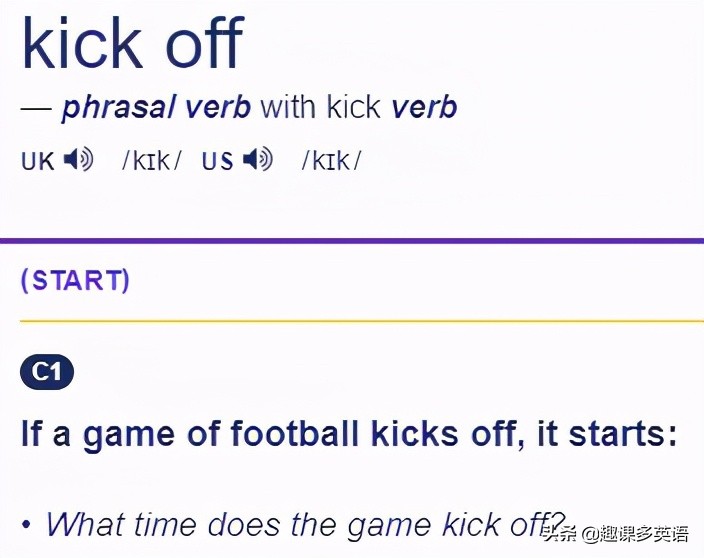Click the UK phonetic transcription /kɪk/
Screen dimensions: 704x558
(151, 161)
